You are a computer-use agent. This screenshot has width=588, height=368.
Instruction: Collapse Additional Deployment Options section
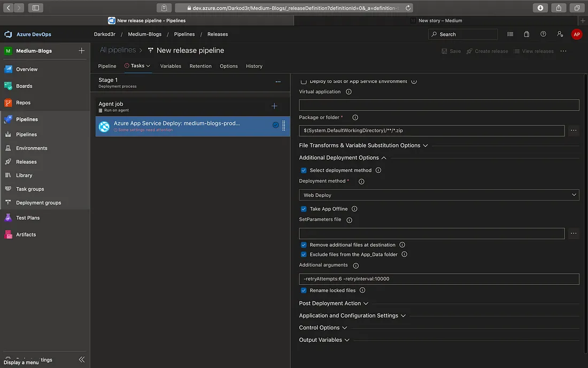click(x=342, y=158)
